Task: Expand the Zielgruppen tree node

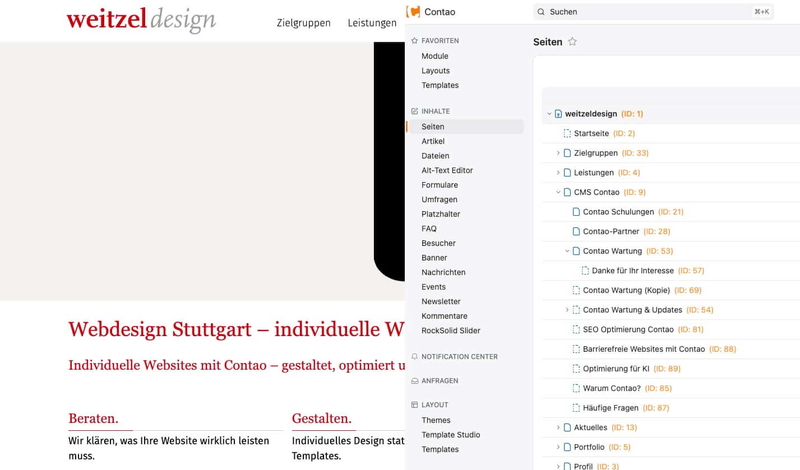Action: (x=558, y=153)
